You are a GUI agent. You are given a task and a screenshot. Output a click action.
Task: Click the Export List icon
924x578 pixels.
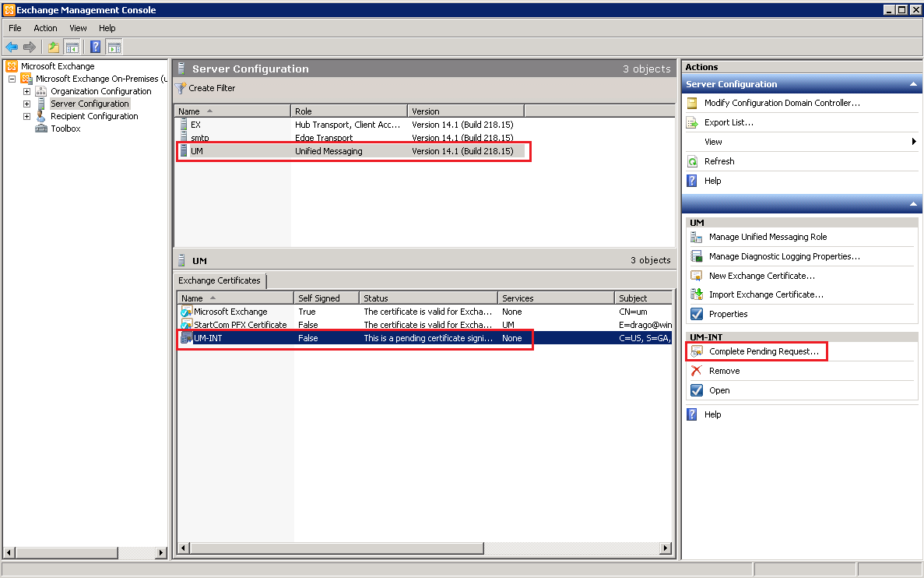[x=692, y=122]
